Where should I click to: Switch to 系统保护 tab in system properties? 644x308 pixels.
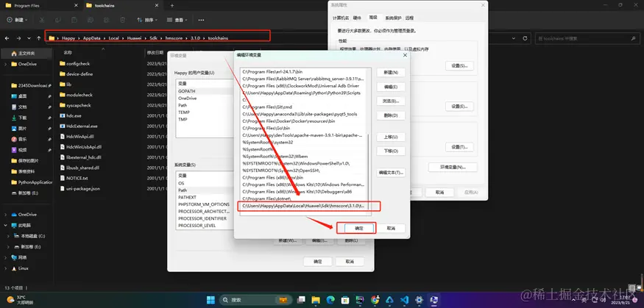click(x=393, y=18)
